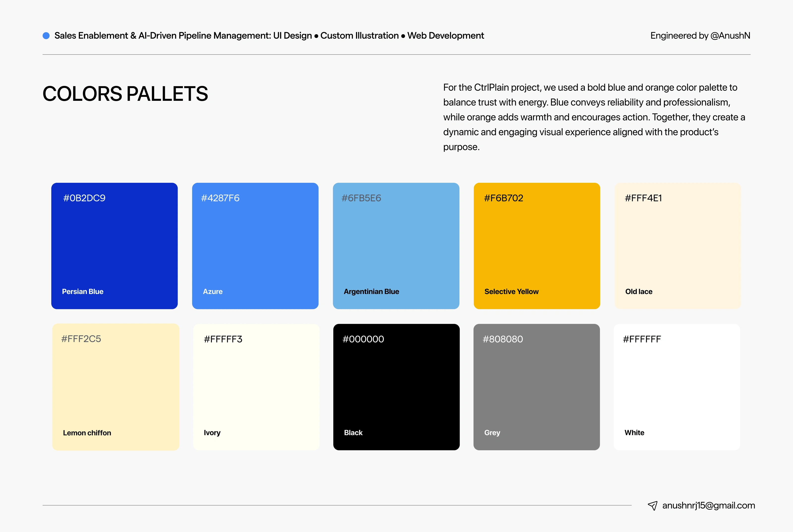Viewport: 793px width, 532px height.
Task: Click the paper plane icon by the email
Action: 652,505
